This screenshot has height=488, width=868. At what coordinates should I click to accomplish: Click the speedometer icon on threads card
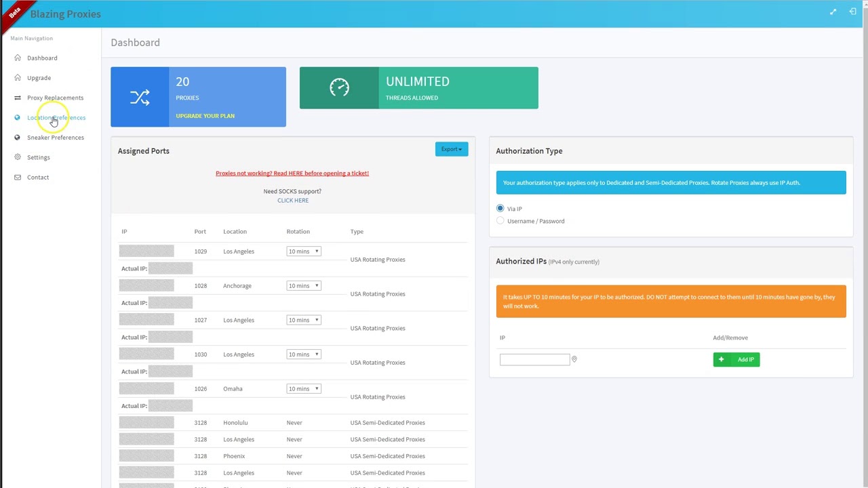339,87
